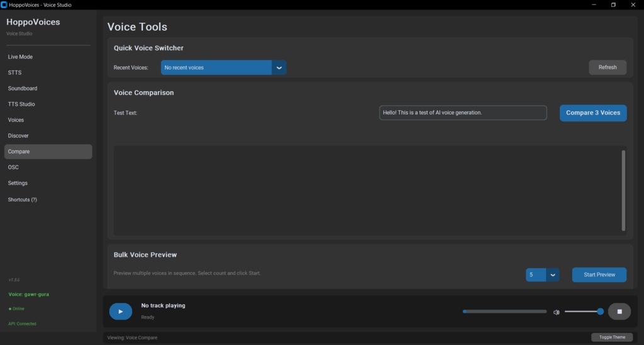Image resolution: width=644 pixels, height=345 pixels.
Task: Click the 'No track playing' title
Action: click(x=163, y=305)
